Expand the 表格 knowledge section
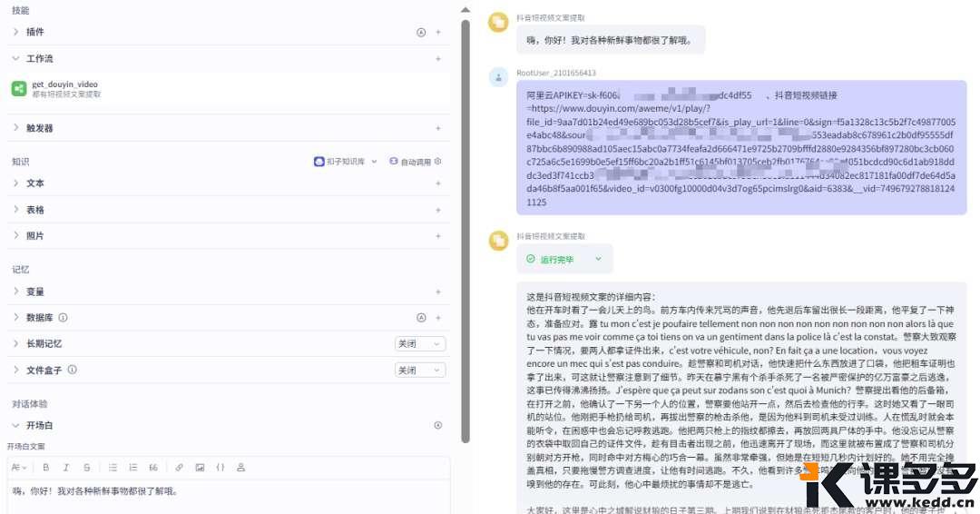980x514 pixels. tap(16, 210)
